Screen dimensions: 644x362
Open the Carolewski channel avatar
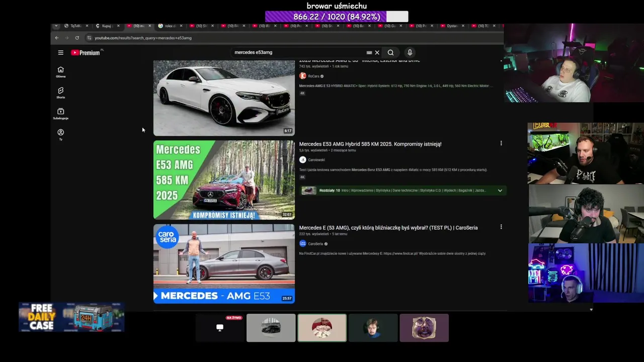tap(302, 160)
